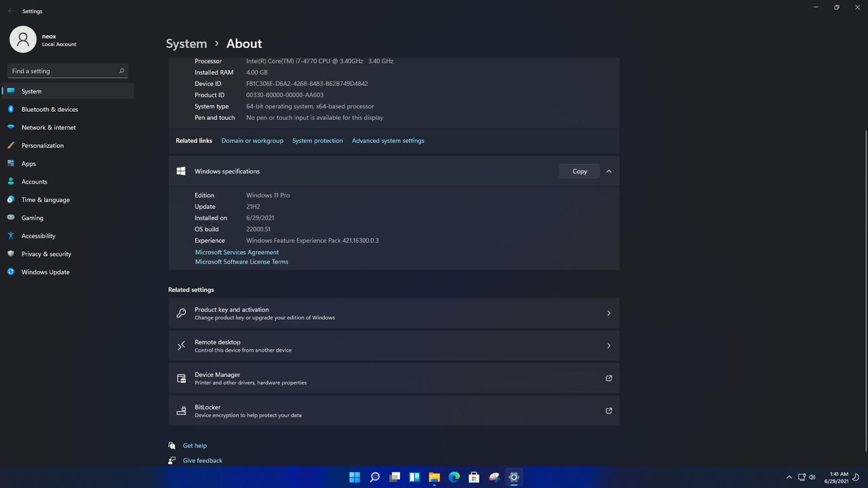Open the neox account profile picture
Screen dimensions: 868x488
pyautogui.click(x=23, y=39)
